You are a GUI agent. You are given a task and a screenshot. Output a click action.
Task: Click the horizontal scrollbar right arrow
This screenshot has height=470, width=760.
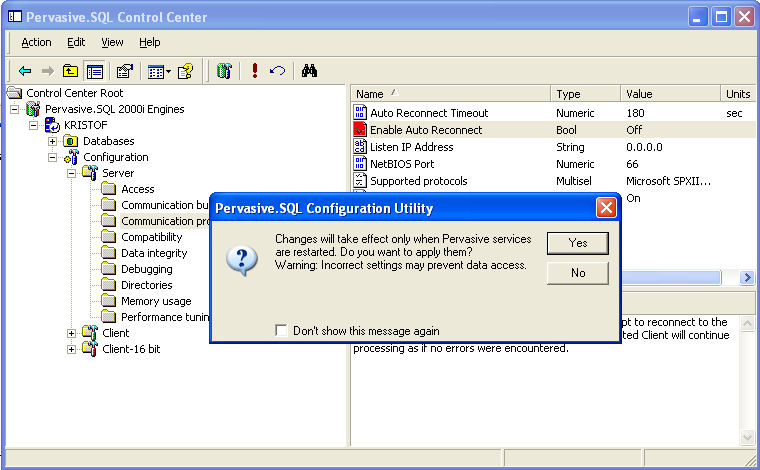point(747,277)
